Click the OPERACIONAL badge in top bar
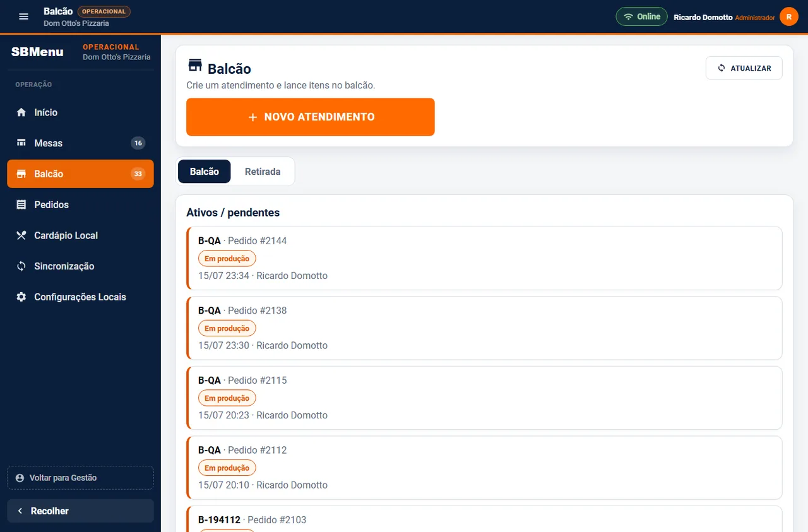The width and height of the screenshot is (808, 532). coord(104,11)
